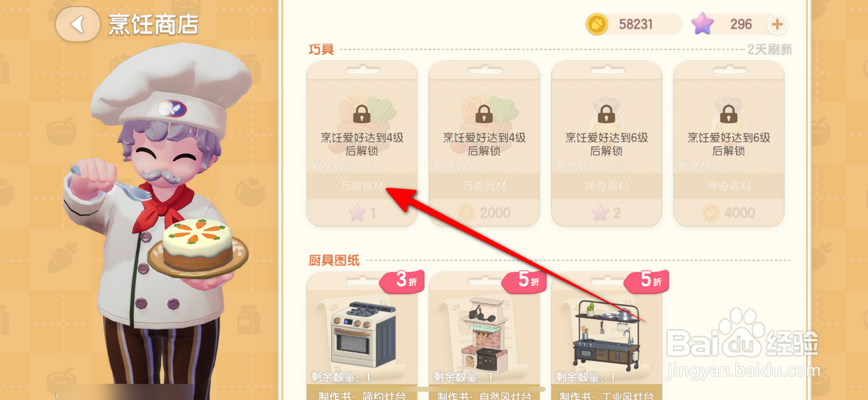The height and width of the screenshot is (400, 868).
Task: Tap the purple star currency icon
Action: click(x=703, y=24)
